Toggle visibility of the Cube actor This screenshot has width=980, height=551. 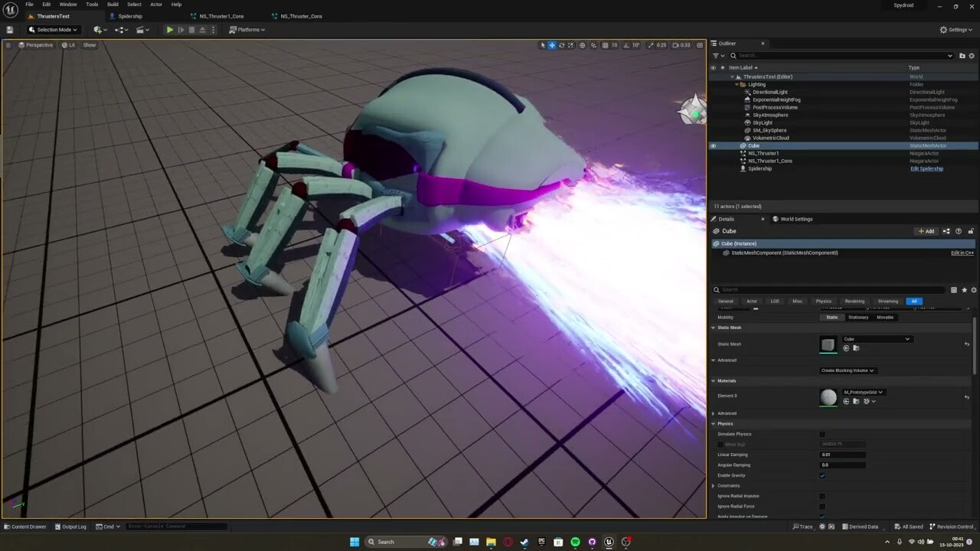[713, 145]
